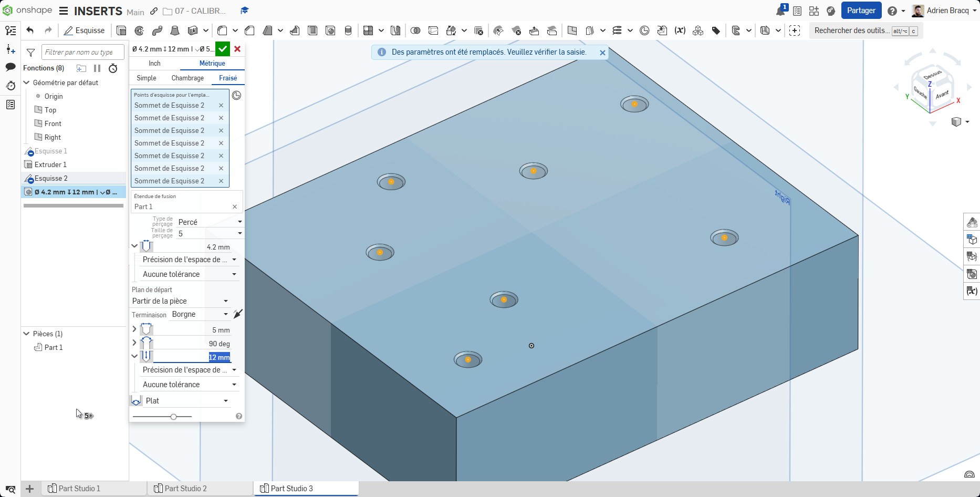Click the Extrude tool in the toolbar
The height and width of the screenshot is (497, 980).
(121, 30)
